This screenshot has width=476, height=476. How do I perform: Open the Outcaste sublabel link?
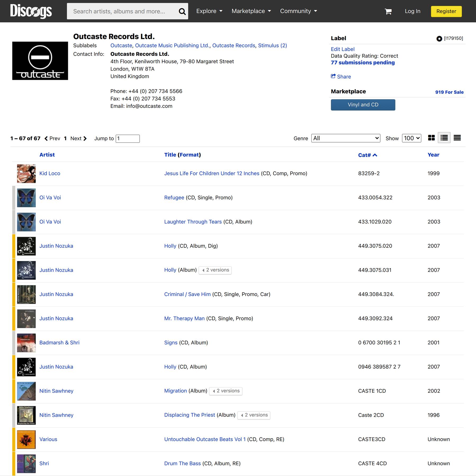pyautogui.click(x=121, y=45)
